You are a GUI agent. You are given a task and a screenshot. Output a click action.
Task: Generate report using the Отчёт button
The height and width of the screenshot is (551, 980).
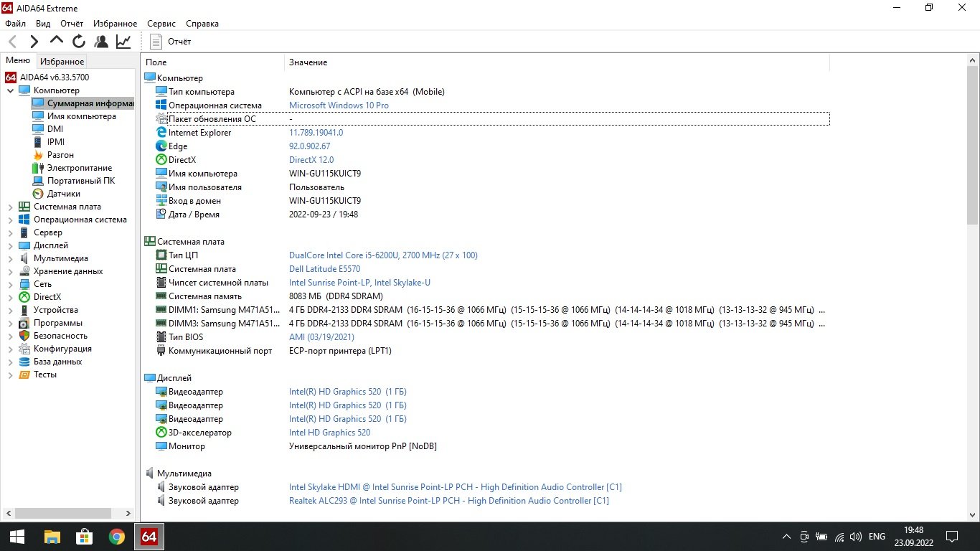click(171, 42)
